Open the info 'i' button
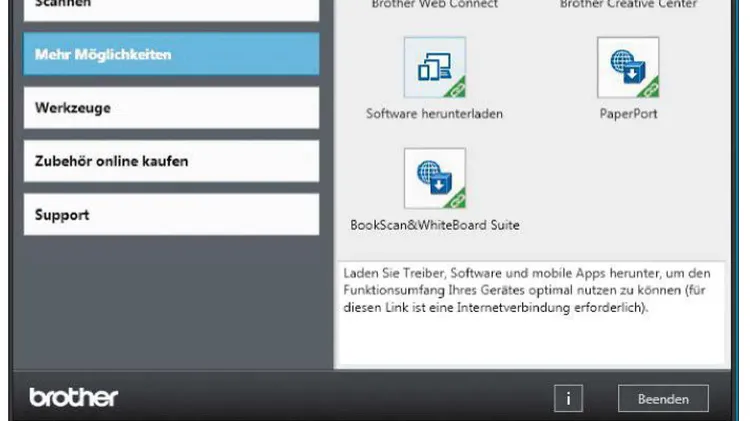The height and width of the screenshot is (421, 750). pyautogui.click(x=568, y=399)
